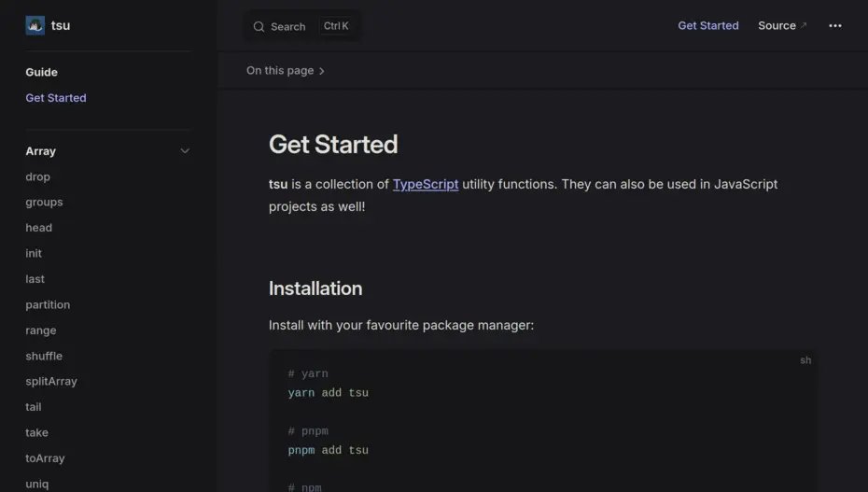Open the range function page

coord(41,330)
